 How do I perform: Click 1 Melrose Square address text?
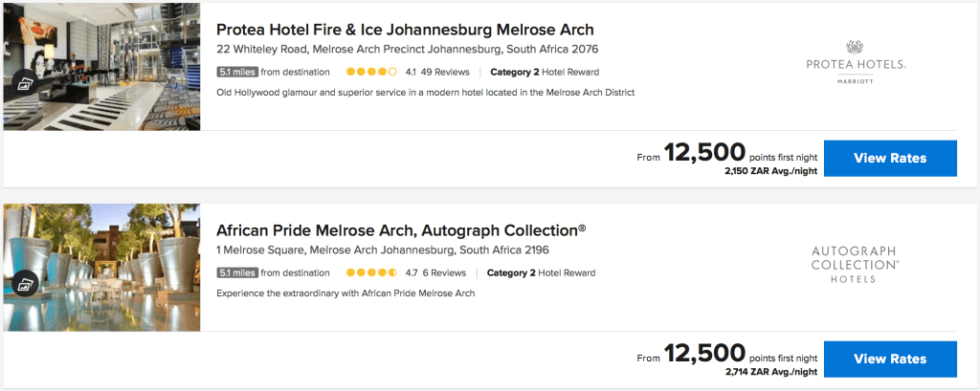(x=382, y=250)
